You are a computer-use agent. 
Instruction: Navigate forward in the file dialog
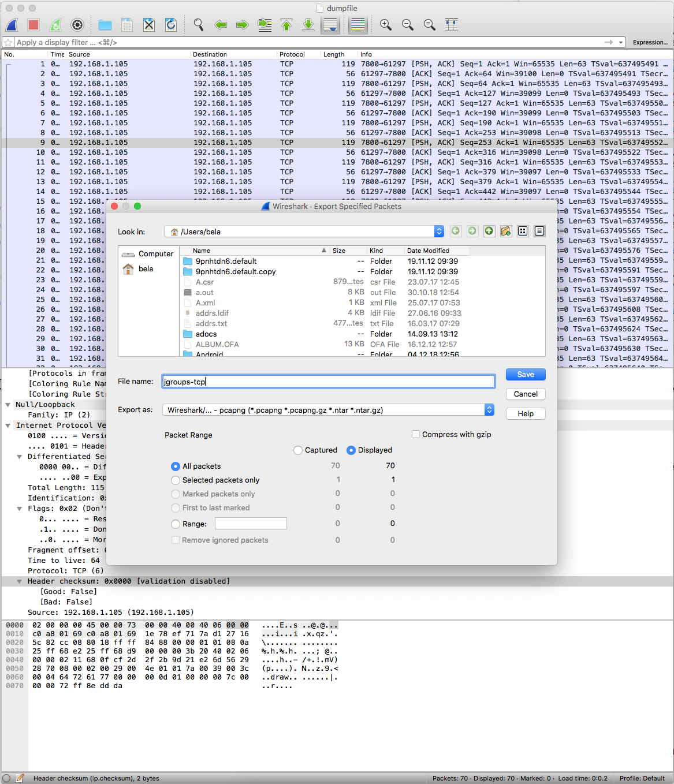pyautogui.click(x=472, y=231)
